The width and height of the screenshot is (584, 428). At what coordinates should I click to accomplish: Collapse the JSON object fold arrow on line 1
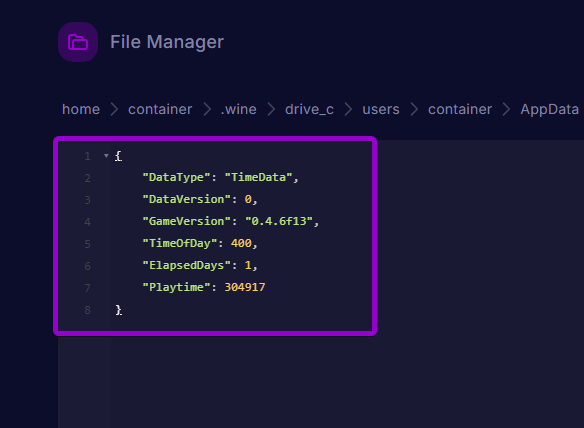click(106, 156)
